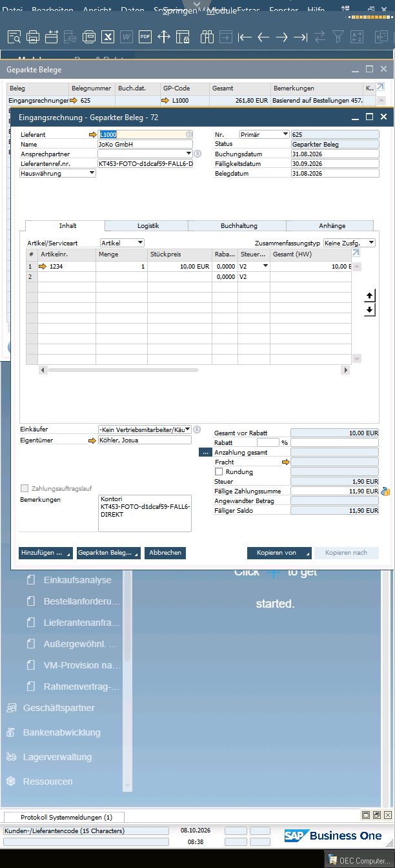Open the Module menu
The width and height of the screenshot is (395, 868).
(x=221, y=11)
